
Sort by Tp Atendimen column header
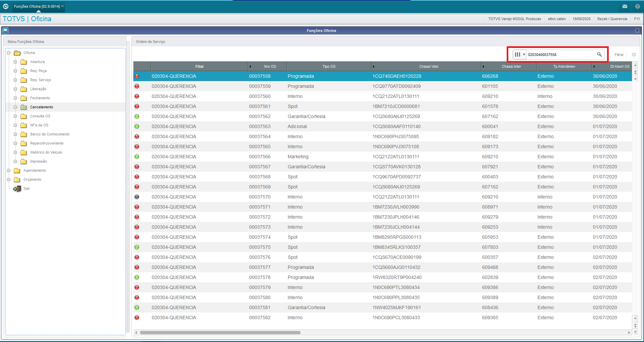pyautogui.click(x=564, y=66)
